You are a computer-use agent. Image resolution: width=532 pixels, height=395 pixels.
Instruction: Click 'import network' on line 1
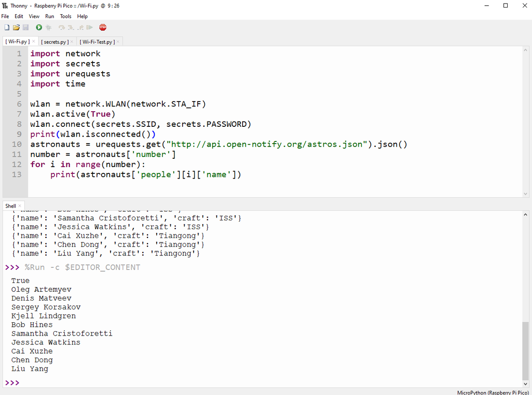[66, 54]
